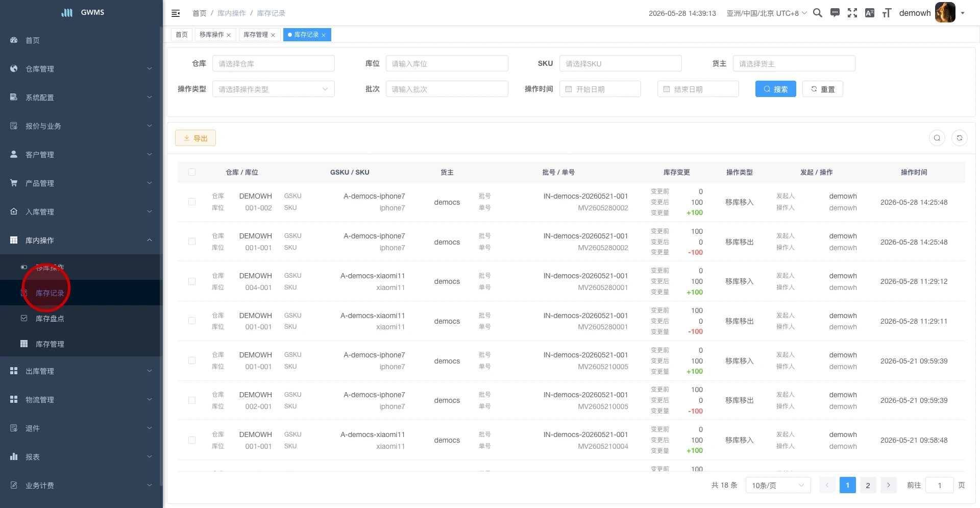Click the 出库管理 sidebar icon
This screenshot has height=508, width=980.
pos(14,371)
